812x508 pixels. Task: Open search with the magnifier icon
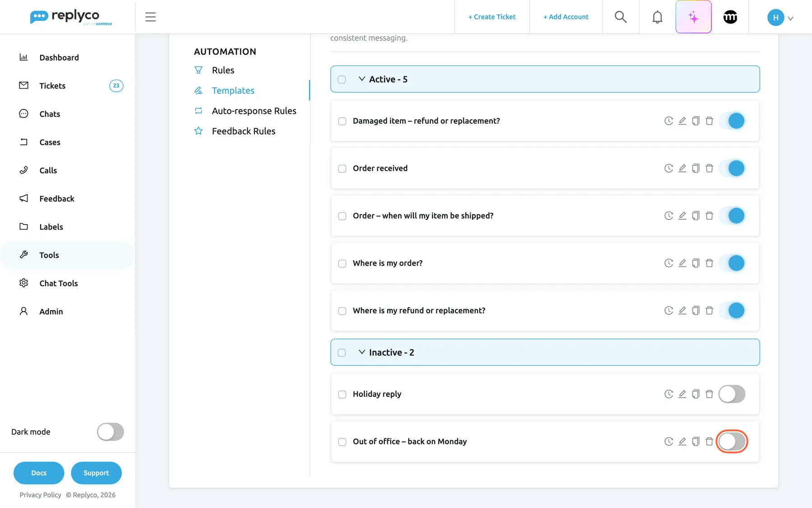[x=621, y=17]
